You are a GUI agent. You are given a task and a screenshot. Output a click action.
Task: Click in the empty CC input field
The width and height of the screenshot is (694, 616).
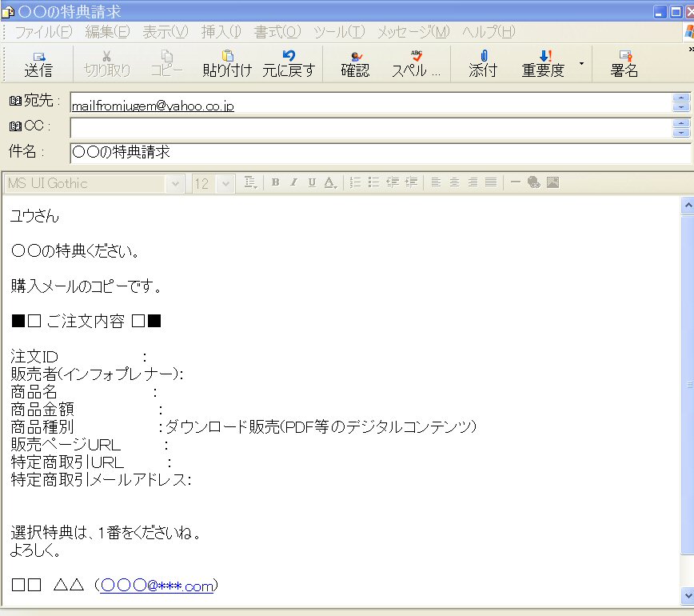371,129
